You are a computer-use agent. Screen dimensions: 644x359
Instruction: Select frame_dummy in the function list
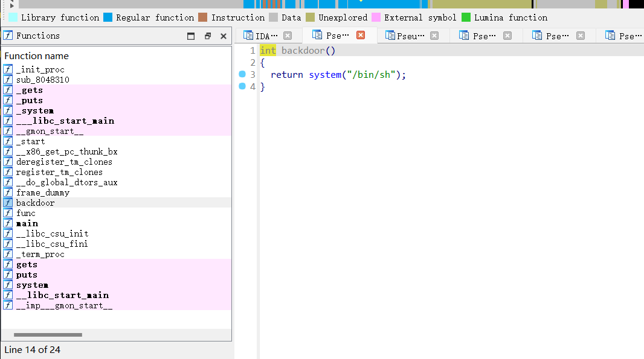tap(116, 192)
